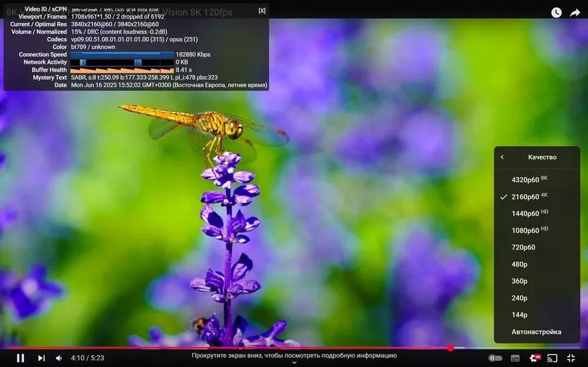
Task: Exit full screen mode
Action: [571, 358]
